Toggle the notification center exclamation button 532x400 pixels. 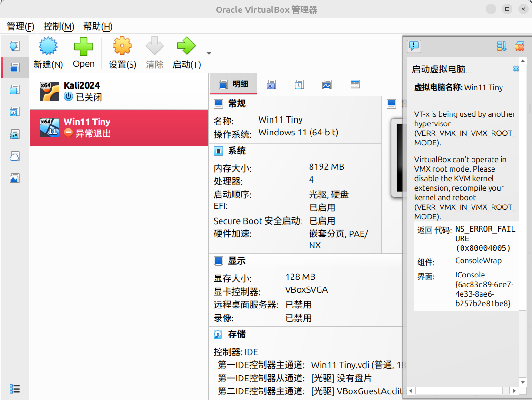[414, 46]
